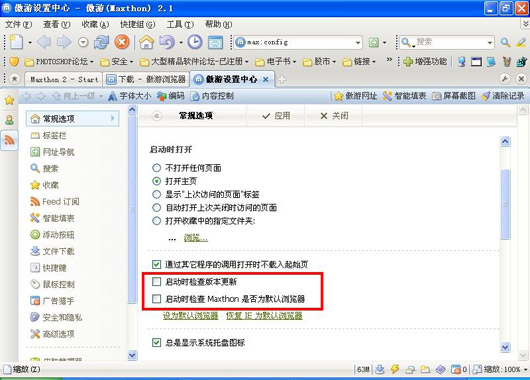Click 屏幕截图 screenshot tool
Viewport: 530px width, 380px height.
pos(454,96)
